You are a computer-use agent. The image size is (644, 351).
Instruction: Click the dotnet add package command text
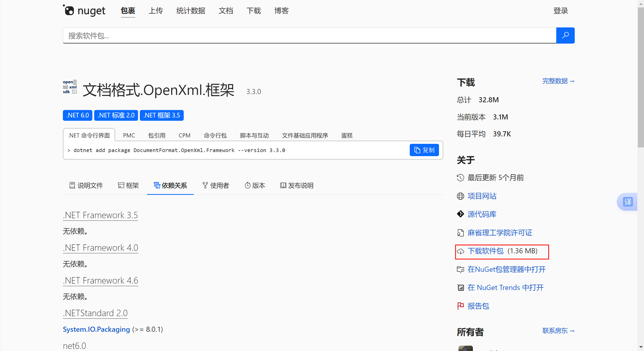click(179, 150)
